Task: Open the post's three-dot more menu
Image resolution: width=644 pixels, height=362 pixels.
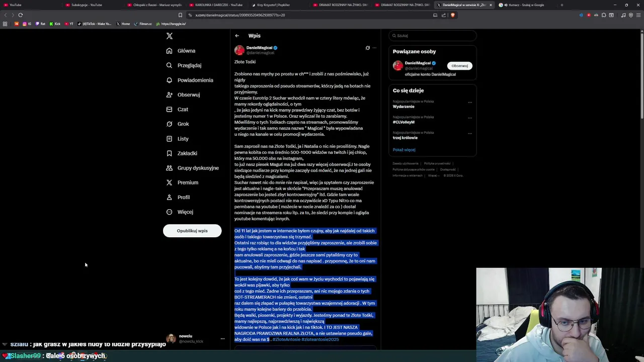Action: tap(374, 48)
